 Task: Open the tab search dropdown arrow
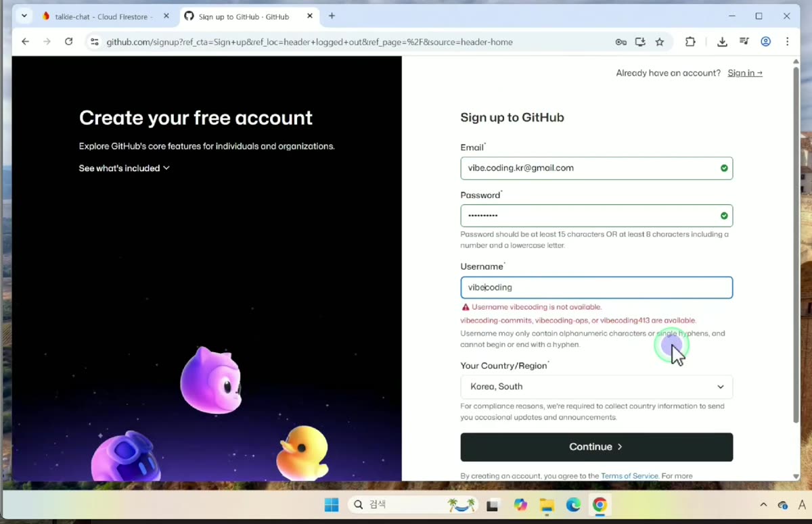point(24,16)
